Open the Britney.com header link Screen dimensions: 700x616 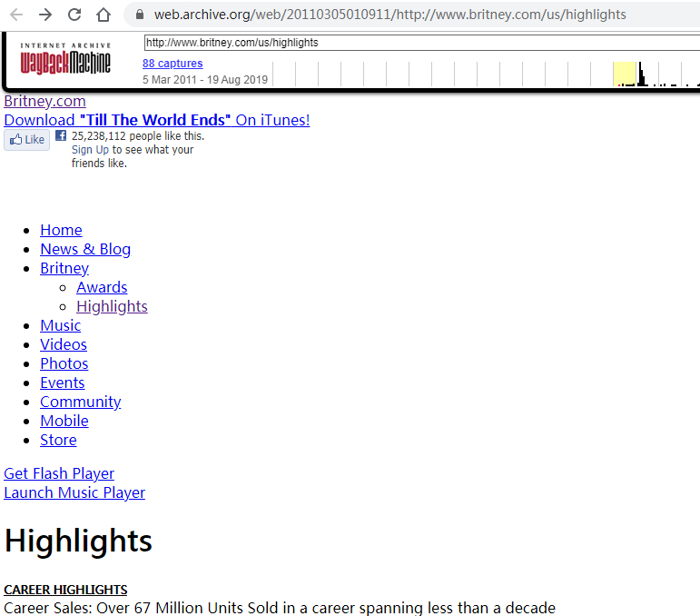(x=44, y=101)
